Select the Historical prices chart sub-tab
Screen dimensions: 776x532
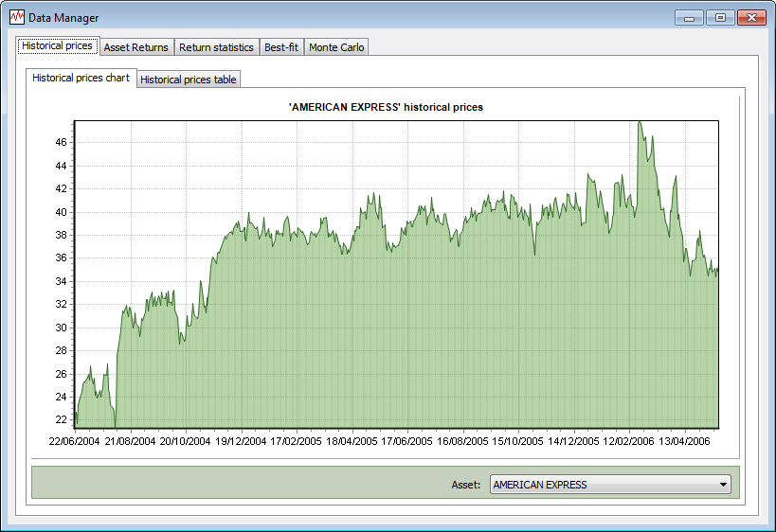pos(81,79)
